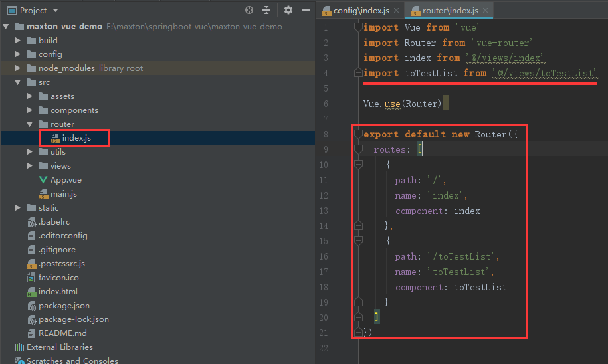Viewport: 608px width, 364px height.
Task: Open the Project view dropdown arrow
Action: [x=55, y=11]
